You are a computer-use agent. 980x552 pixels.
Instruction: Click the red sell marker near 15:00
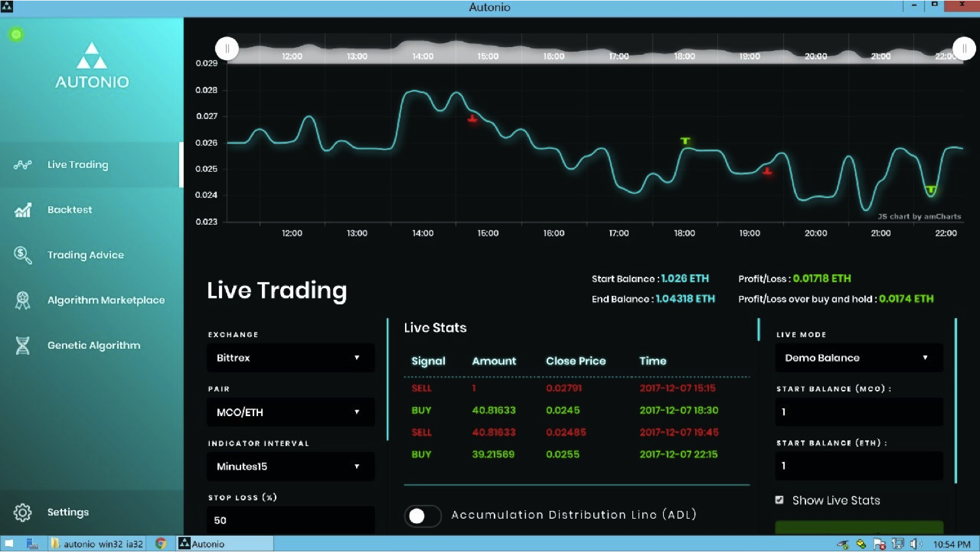click(x=472, y=119)
